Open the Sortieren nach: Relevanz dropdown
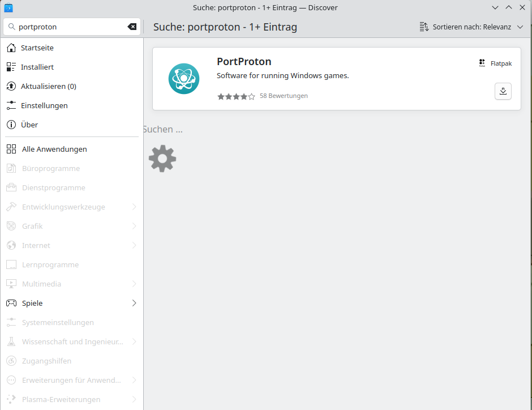Screen dimensions: 532x410 pos(471,27)
